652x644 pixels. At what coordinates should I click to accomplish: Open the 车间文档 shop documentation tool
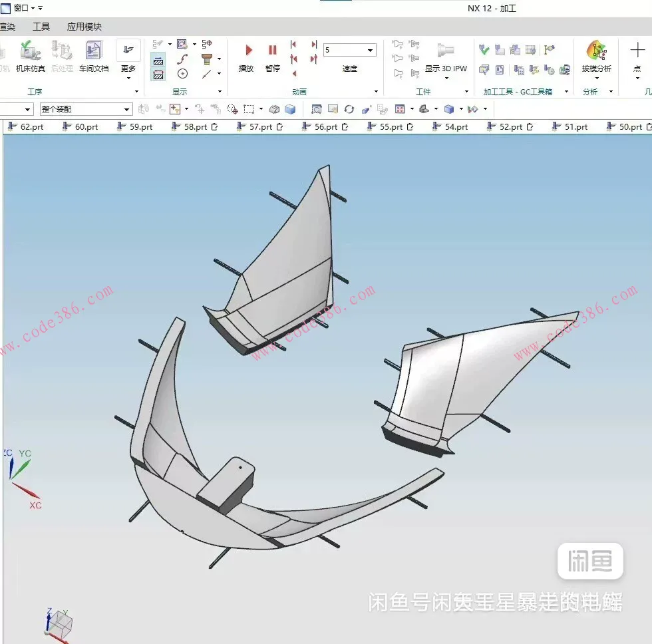[x=94, y=57]
